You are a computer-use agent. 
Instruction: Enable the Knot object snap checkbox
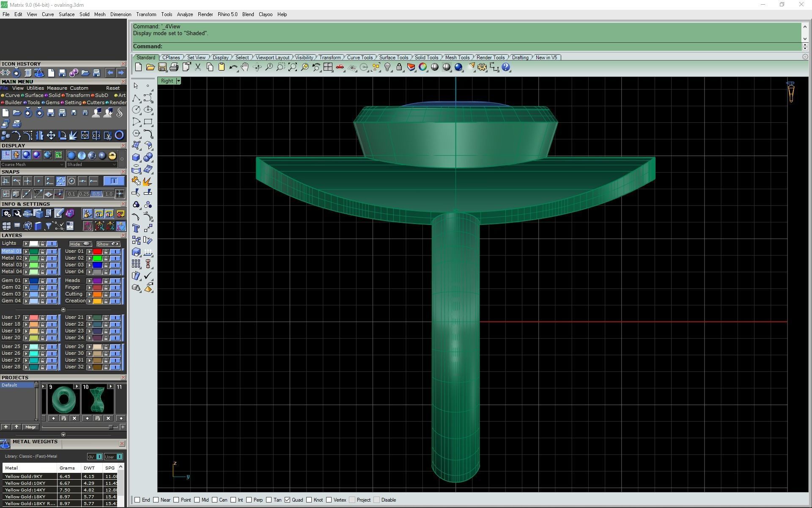tap(309, 500)
